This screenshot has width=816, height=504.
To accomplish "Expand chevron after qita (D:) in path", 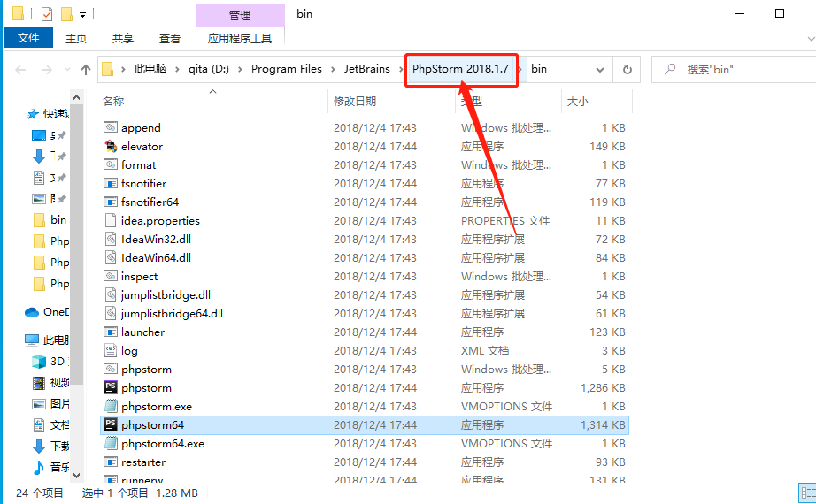I will click(x=240, y=69).
